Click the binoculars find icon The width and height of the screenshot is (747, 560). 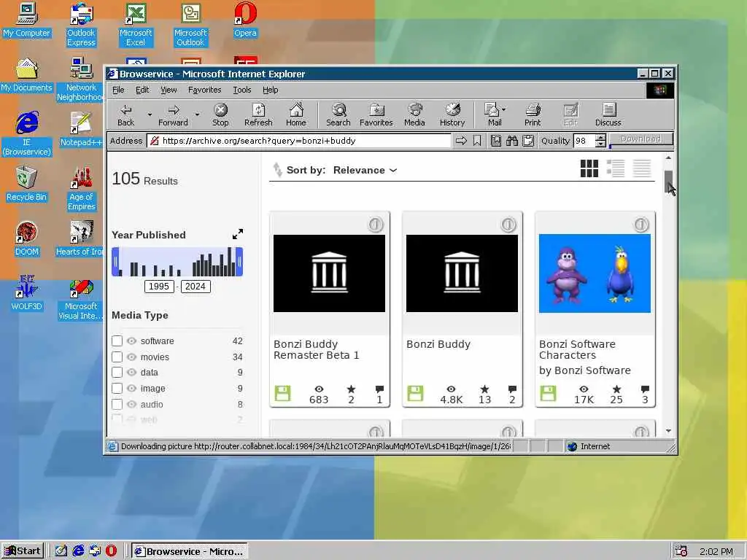[512, 141]
